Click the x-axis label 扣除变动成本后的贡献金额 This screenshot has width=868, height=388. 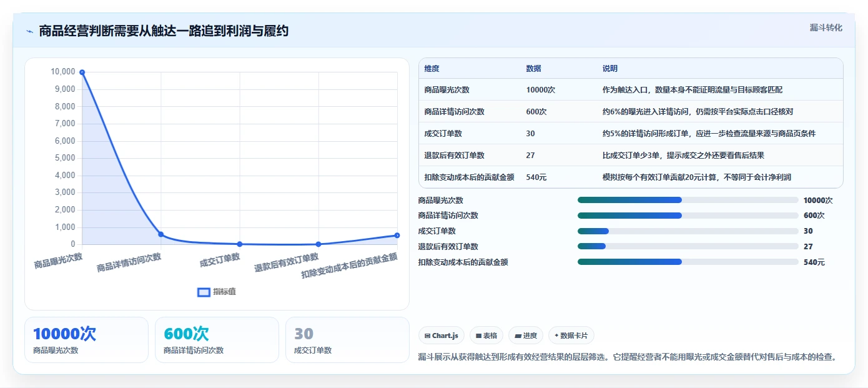pyautogui.click(x=350, y=266)
